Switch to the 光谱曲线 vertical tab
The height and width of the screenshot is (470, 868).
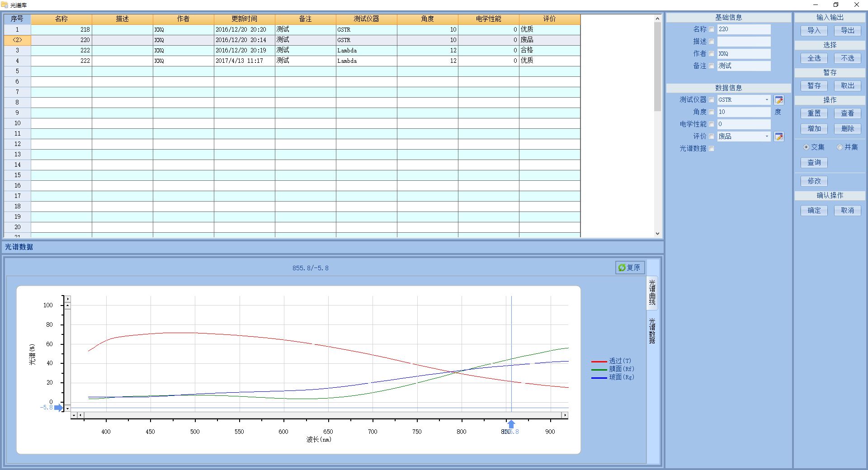652,293
